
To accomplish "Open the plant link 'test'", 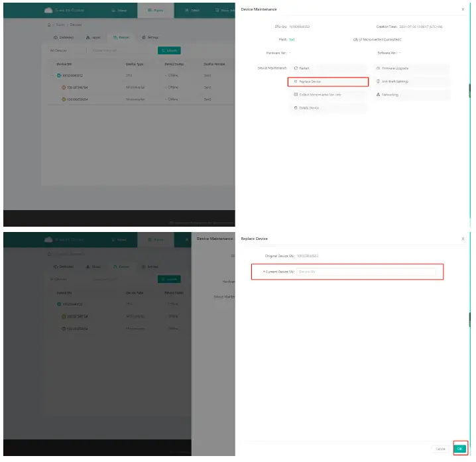I will [292, 40].
